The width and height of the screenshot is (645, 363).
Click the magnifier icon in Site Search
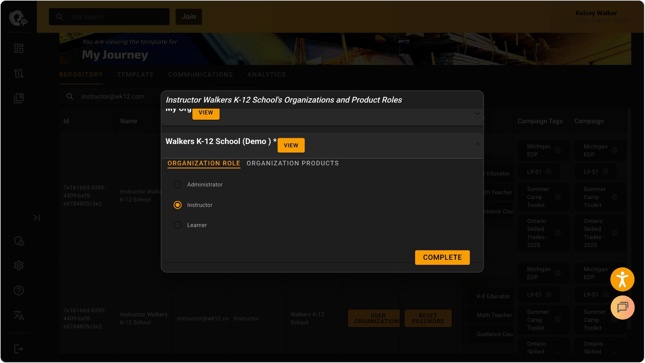(x=60, y=17)
